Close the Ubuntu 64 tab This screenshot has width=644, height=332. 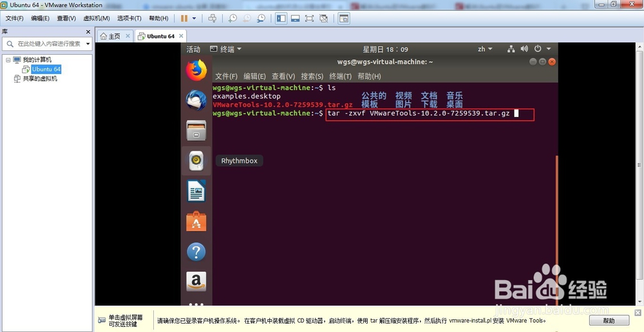tap(181, 35)
